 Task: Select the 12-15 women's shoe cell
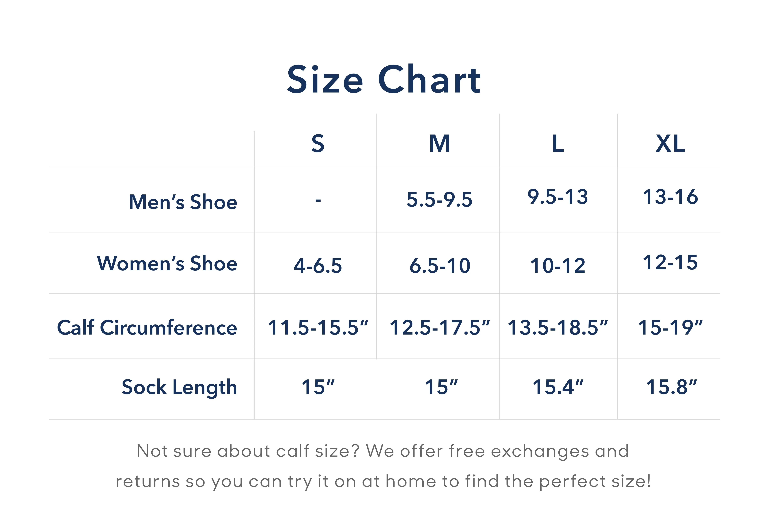point(670,262)
